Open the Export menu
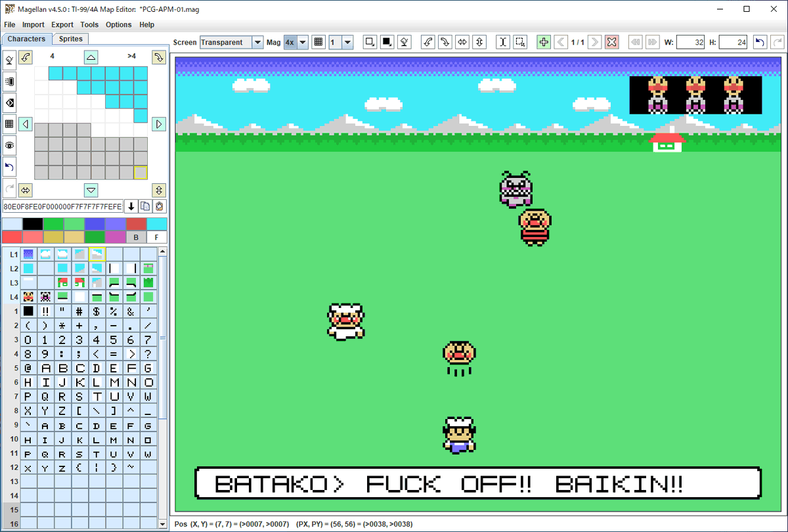Screen dimensions: 788x532 pyautogui.click(x=62, y=24)
